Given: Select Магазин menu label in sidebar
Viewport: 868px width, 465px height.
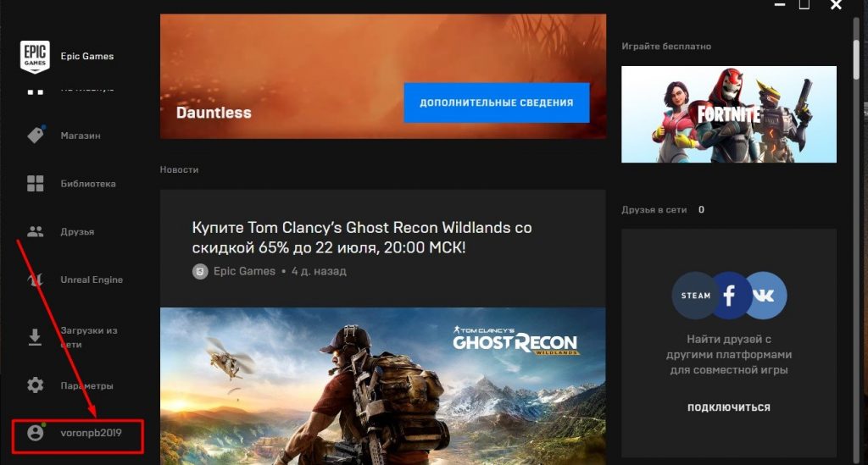Looking at the screenshot, I should tap(81, 136).
